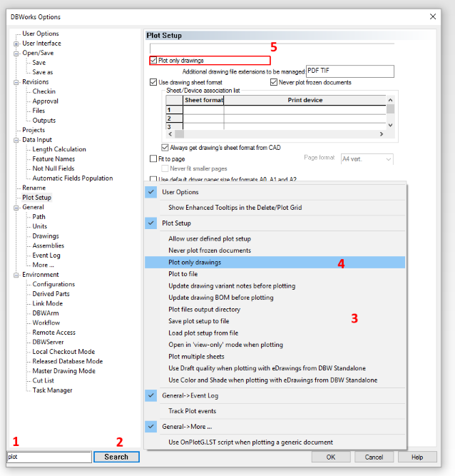This screenshot has height=476, width=455.
Task: Select Plot multiple sheets search result
Action: coord(275,356)
